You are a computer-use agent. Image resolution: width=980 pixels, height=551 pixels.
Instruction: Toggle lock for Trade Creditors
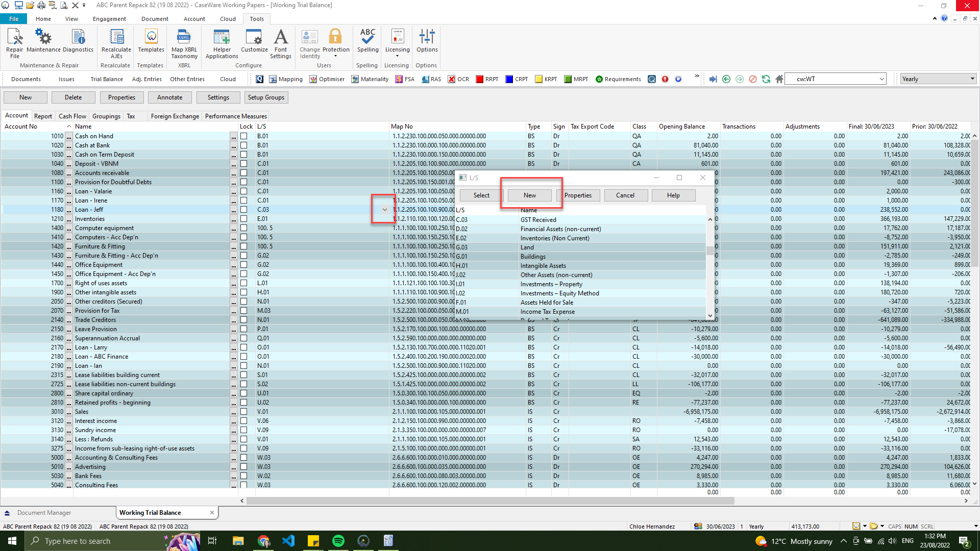pyautogui.click(x=244, y=320)
